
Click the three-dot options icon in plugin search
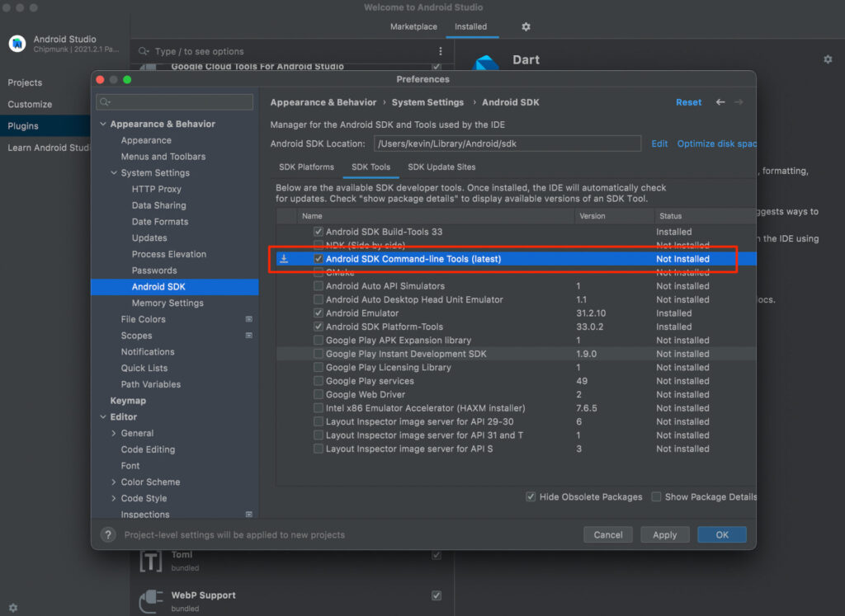tap(441, 51)
